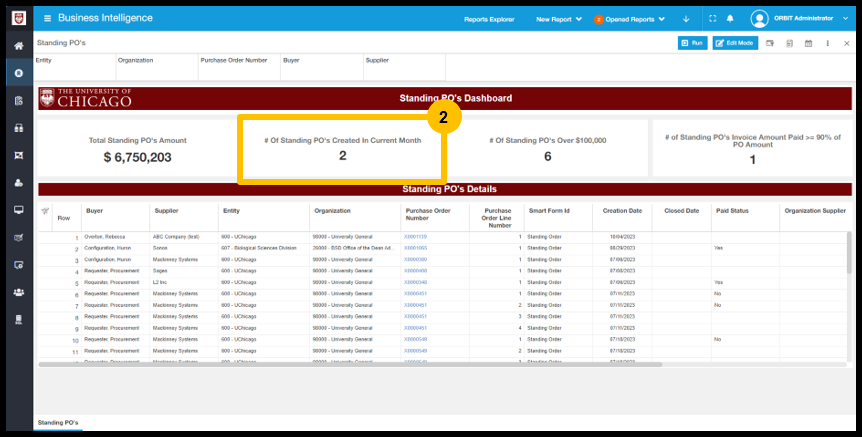Click the clipboard report icon beside the calendar icon
The image size is (862, 437).
pos(789,43)
